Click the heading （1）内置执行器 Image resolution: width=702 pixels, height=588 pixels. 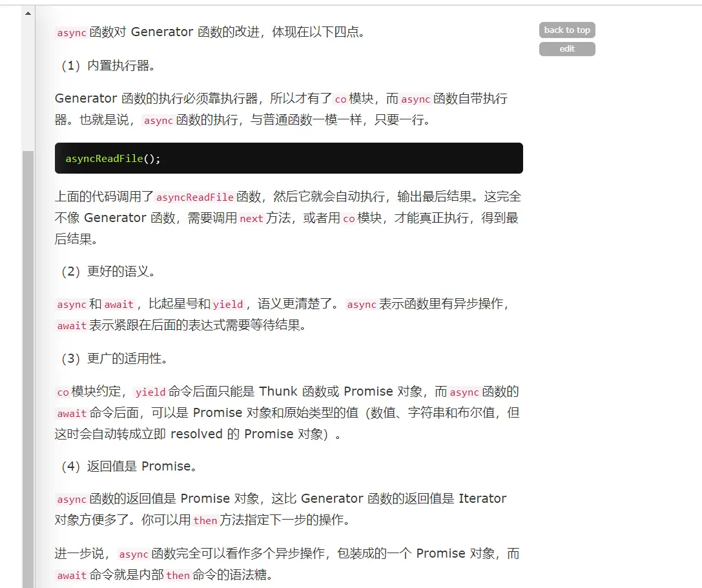click(x=108, y=65)
